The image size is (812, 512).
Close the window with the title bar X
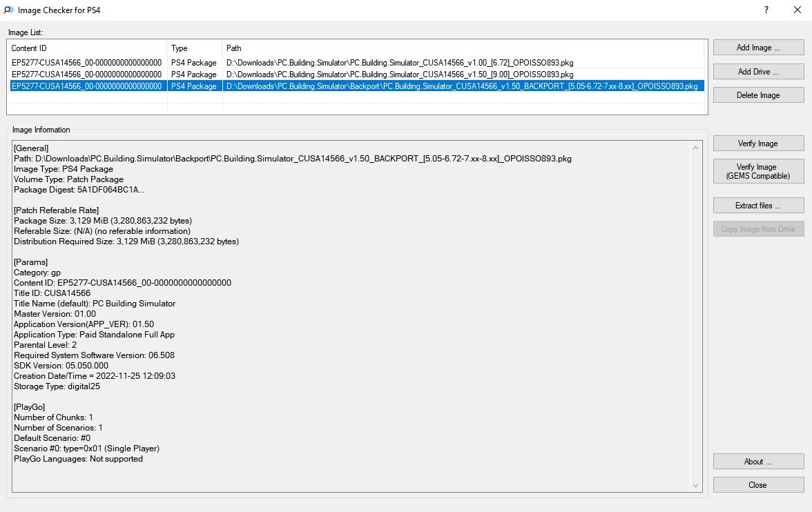tap(797, 10)
